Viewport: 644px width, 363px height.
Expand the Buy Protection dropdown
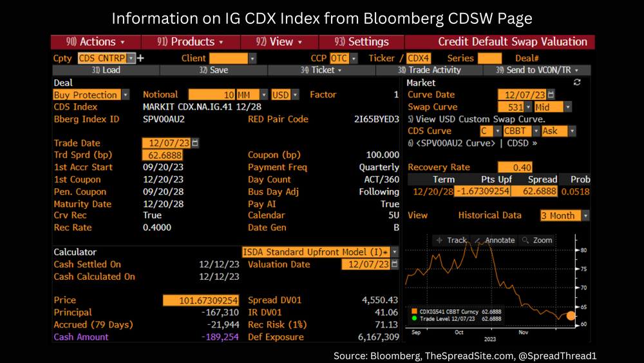[125, 95]
